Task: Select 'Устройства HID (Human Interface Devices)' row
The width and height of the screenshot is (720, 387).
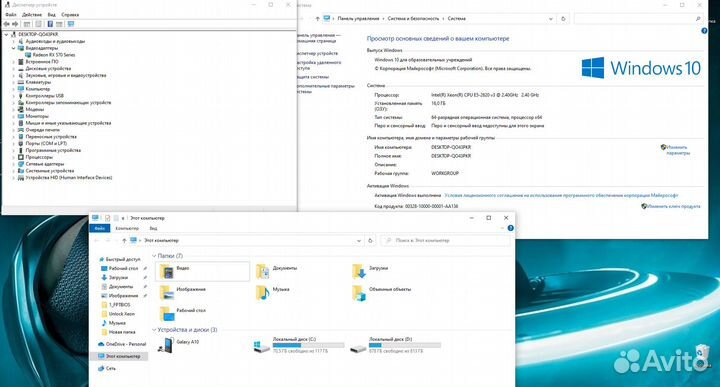Action: click(x=68, y=178)
